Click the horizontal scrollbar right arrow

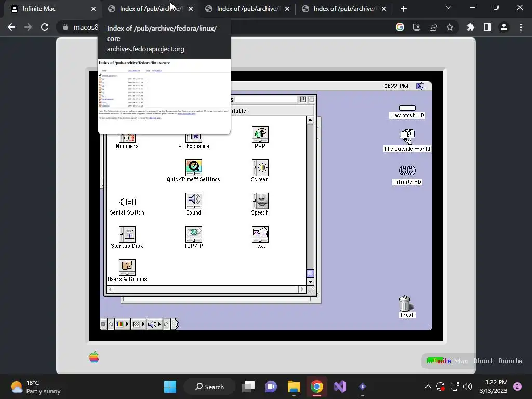click(302, 289)
